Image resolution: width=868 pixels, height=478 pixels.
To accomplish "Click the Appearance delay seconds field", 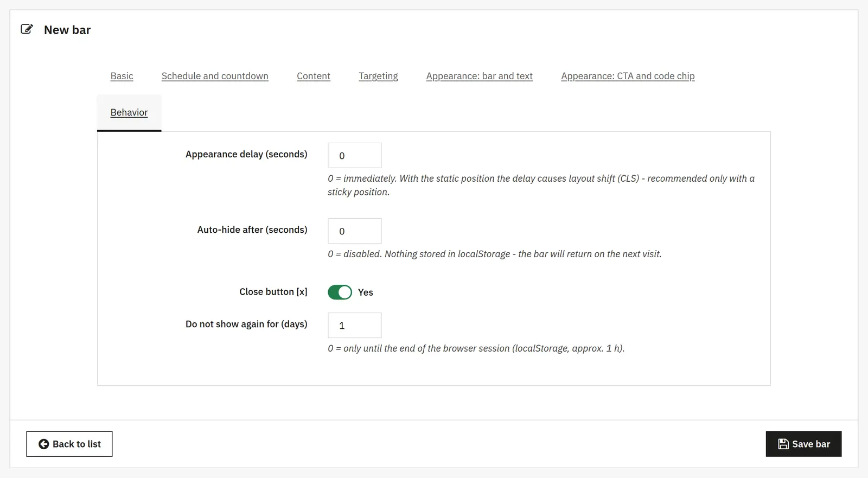I will click(355, 156).
